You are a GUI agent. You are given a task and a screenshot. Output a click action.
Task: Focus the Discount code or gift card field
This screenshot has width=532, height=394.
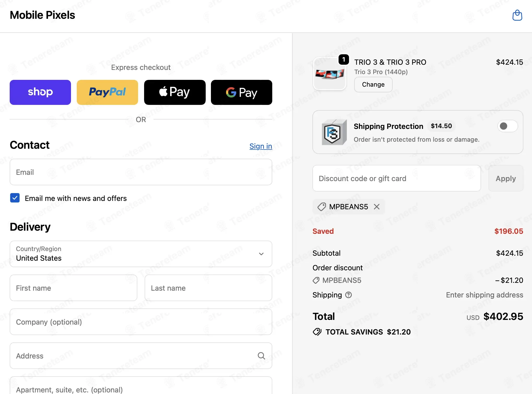(x=397, y=178)
